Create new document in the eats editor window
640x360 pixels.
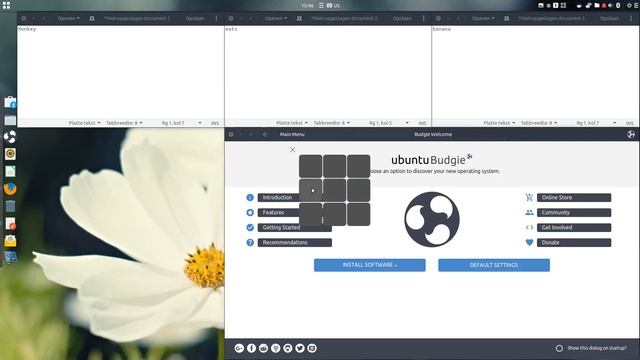pos(299,18)
